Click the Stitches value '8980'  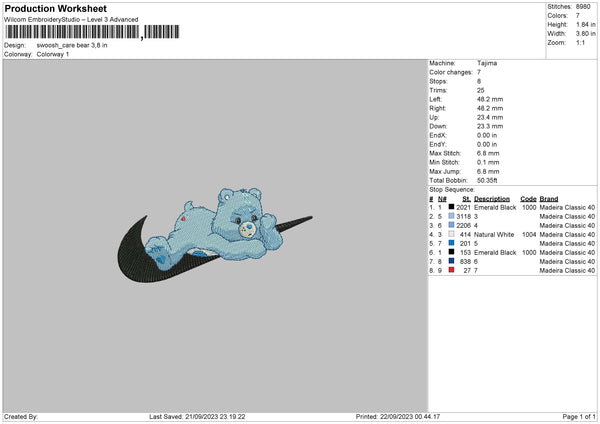point(583,7)
